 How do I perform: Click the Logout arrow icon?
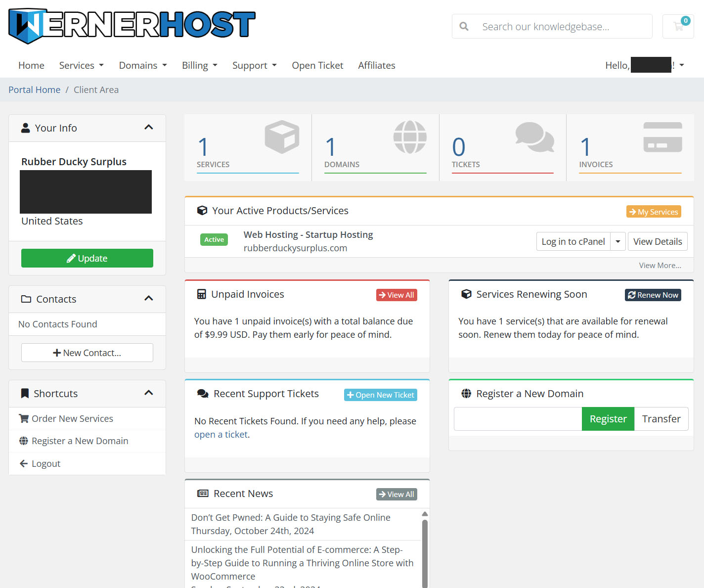[x=24, y=463]
